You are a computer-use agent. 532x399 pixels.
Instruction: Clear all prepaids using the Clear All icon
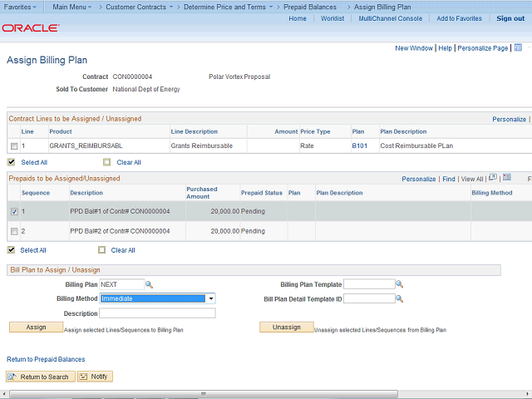[102, 249]
